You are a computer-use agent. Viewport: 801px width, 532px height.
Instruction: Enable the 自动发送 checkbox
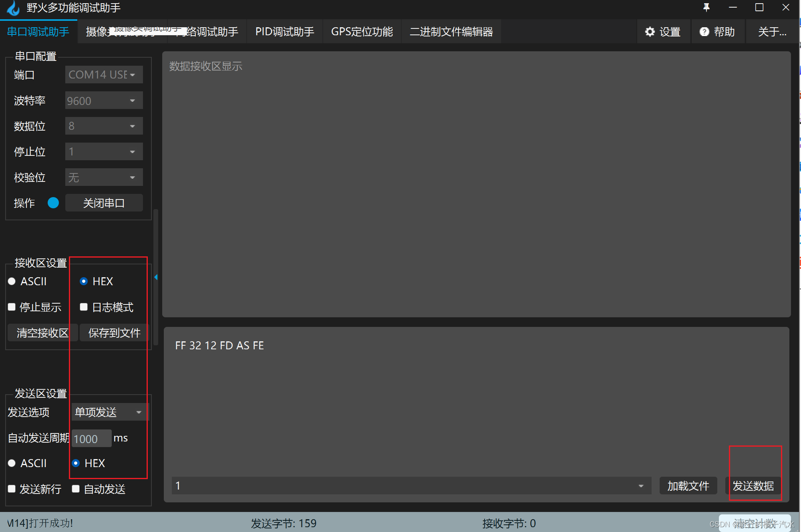(76, 489)
